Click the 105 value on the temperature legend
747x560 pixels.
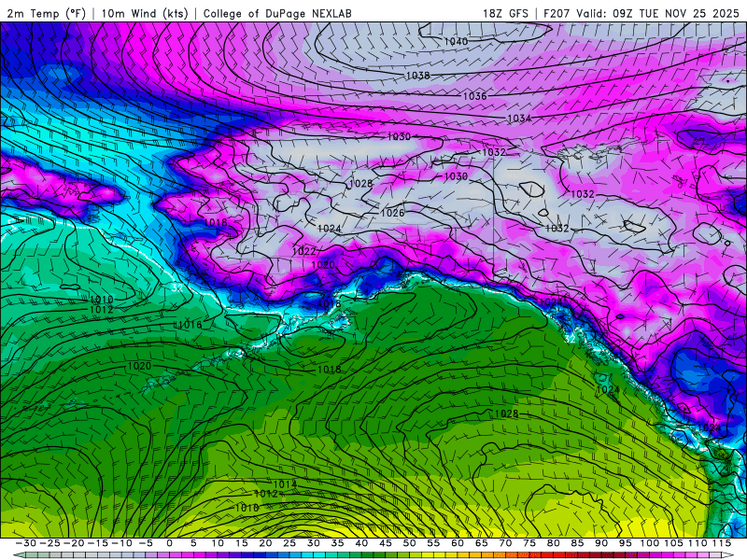673,543
